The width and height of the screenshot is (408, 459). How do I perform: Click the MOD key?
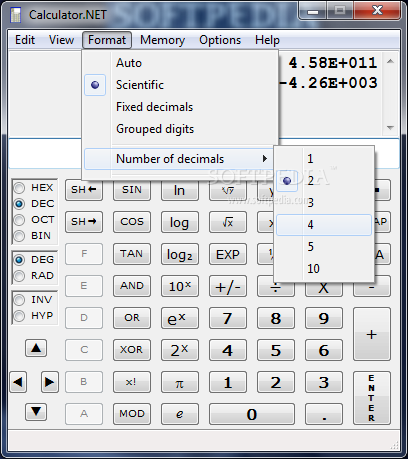coord(132,414)
